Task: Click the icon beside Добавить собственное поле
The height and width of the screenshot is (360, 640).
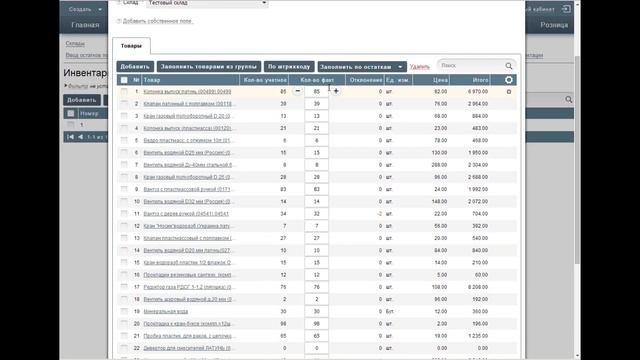Action: [119, 21]
